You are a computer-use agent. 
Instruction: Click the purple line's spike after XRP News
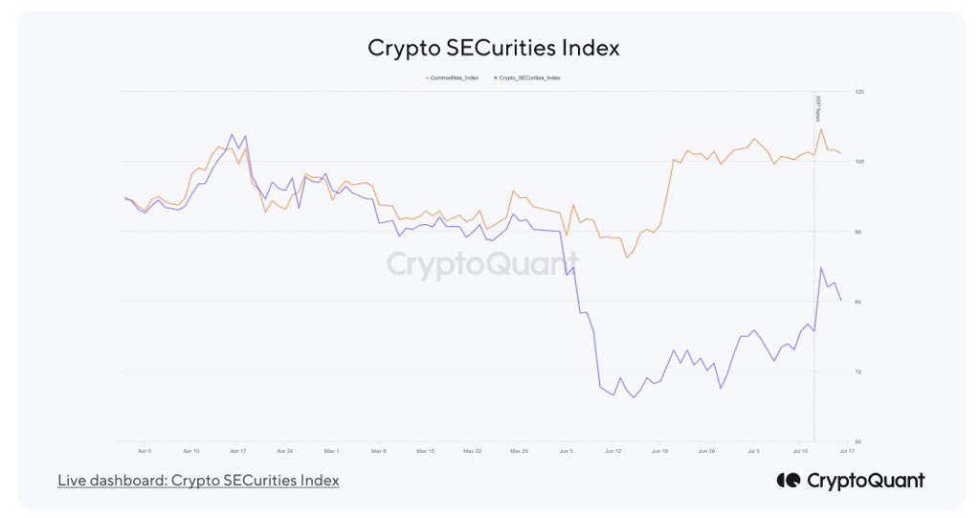click(x=821, y=268)
